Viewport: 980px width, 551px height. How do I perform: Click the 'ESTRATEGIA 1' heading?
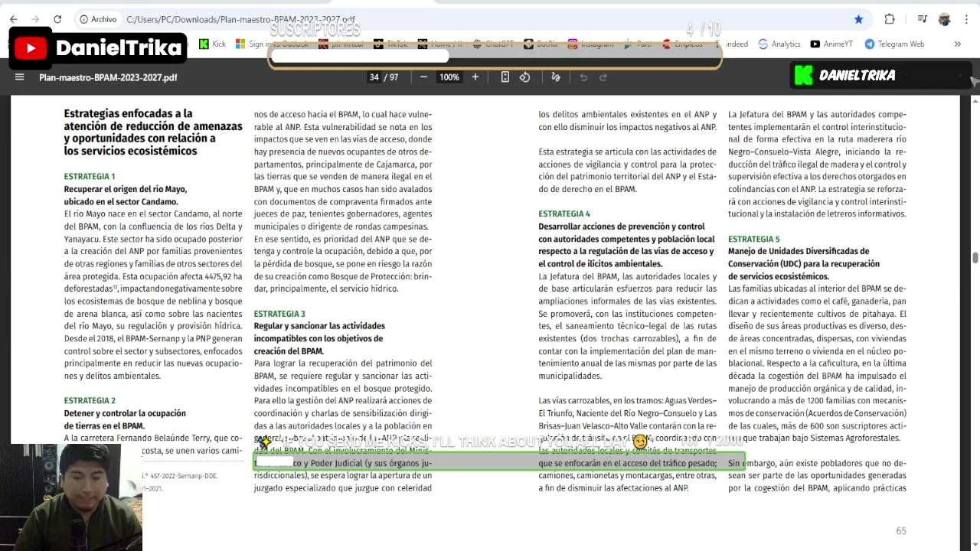tap(90, 177)
